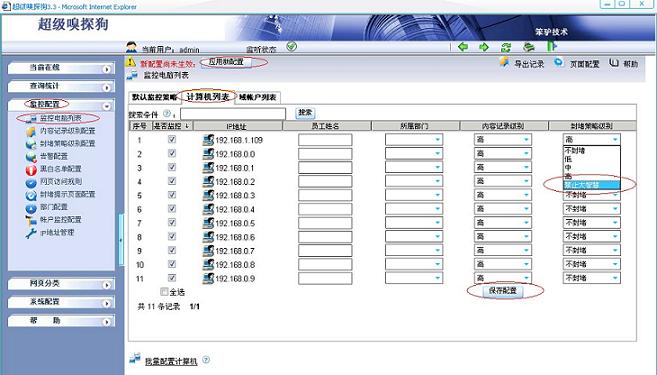Click the help icon beside 批量配置计算机
The image size is (657, 375).
pyautogui.click(x=206, y=360)
